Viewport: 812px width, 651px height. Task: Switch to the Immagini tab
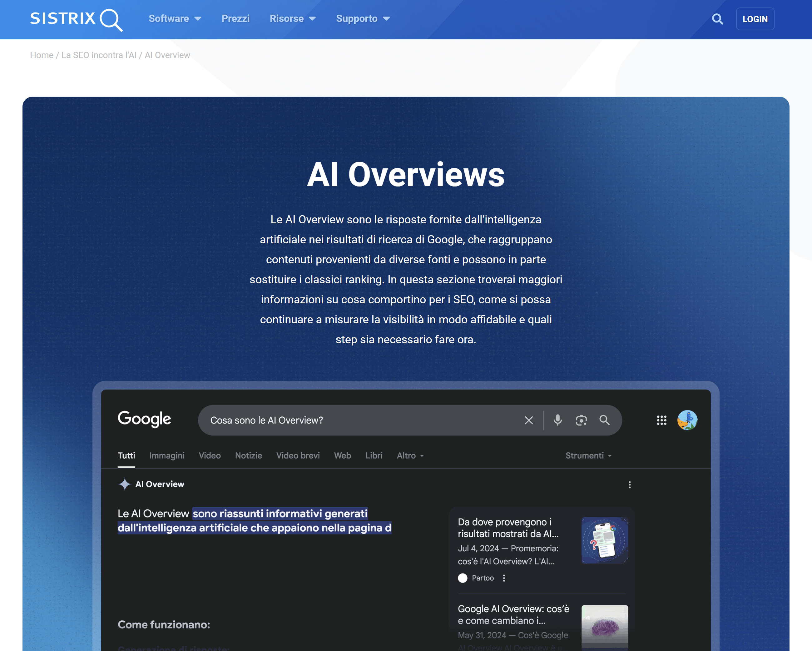click(x=167, y=455)
